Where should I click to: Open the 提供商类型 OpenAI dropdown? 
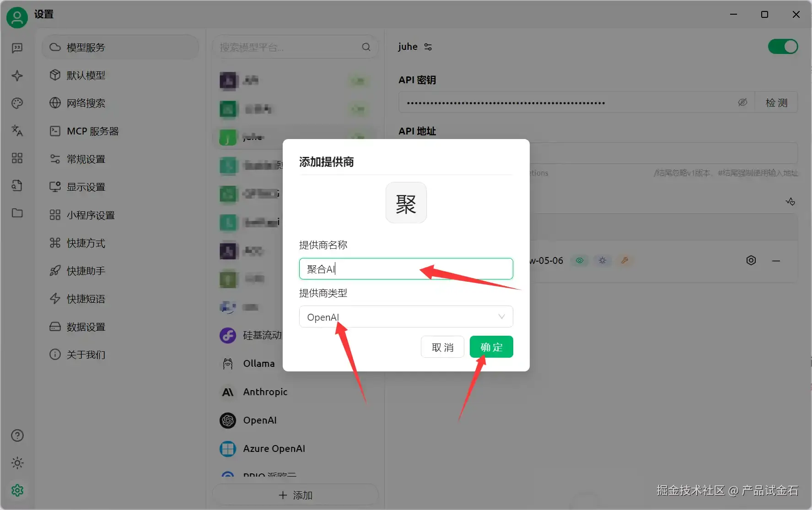pyautogui.click(x=405, y=317)
